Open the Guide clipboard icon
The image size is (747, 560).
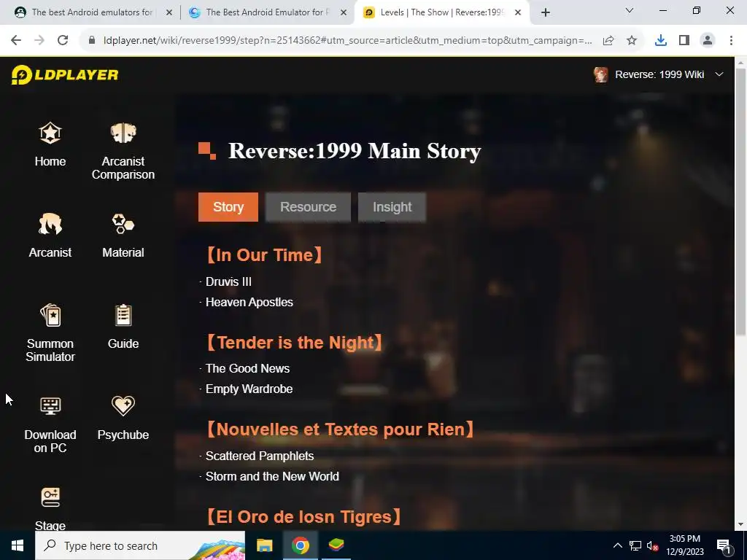pos(123,315)
